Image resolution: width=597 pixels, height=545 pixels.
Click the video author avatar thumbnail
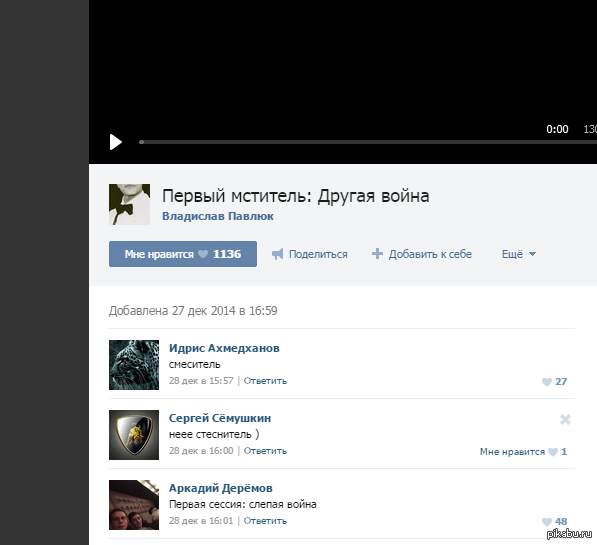coord(129,205)
